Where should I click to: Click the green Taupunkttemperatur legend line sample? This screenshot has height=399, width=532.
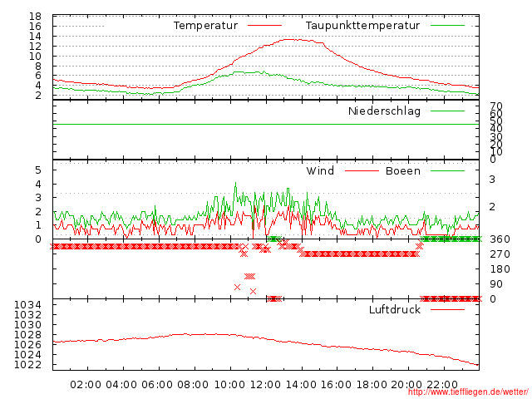pos(447,26)
